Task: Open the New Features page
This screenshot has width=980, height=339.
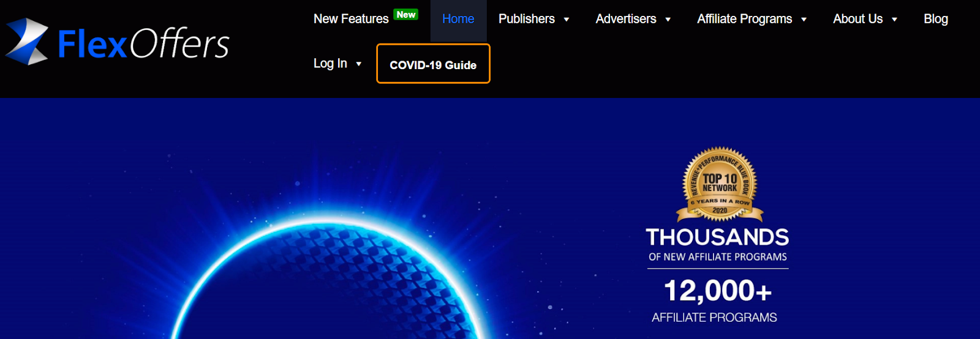Action: (x=351, y=19)
